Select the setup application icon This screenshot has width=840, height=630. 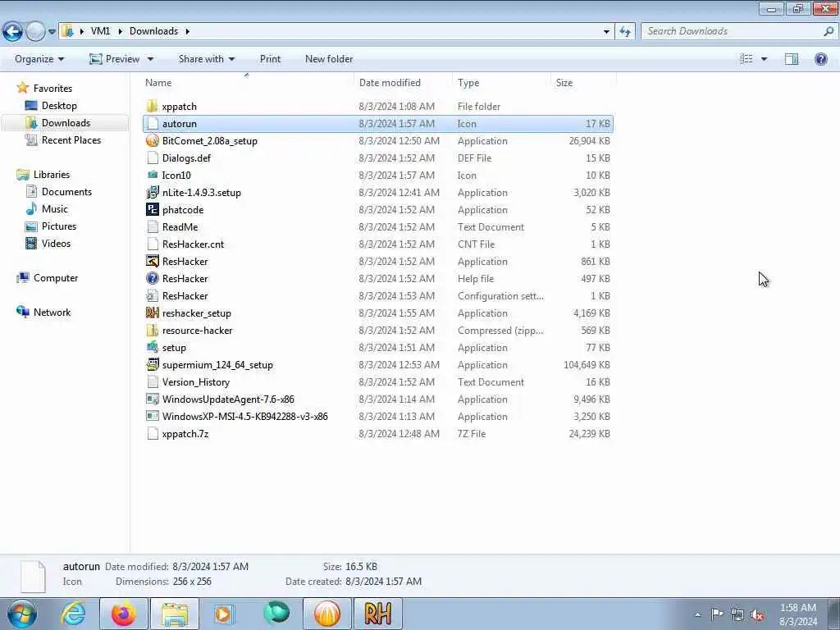point(152,348)
